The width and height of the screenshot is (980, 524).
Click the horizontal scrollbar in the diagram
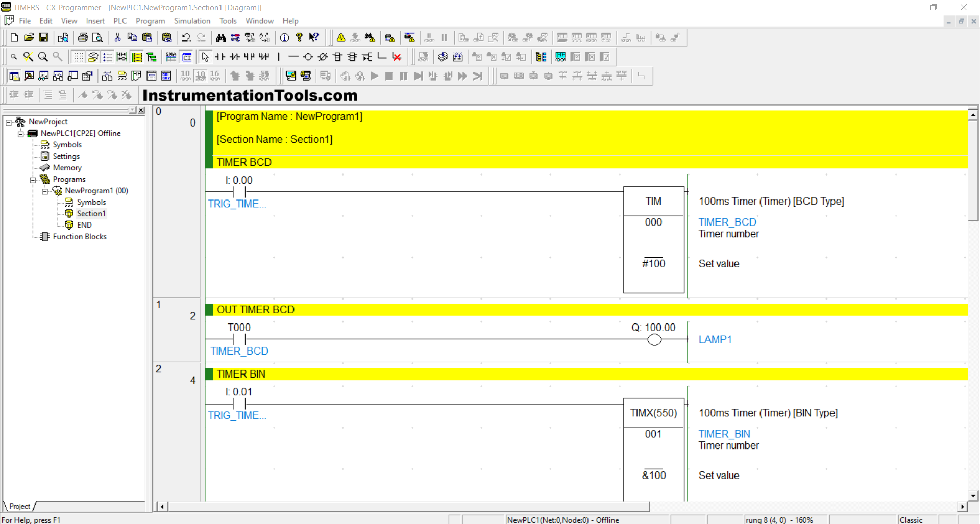point(408,506)
